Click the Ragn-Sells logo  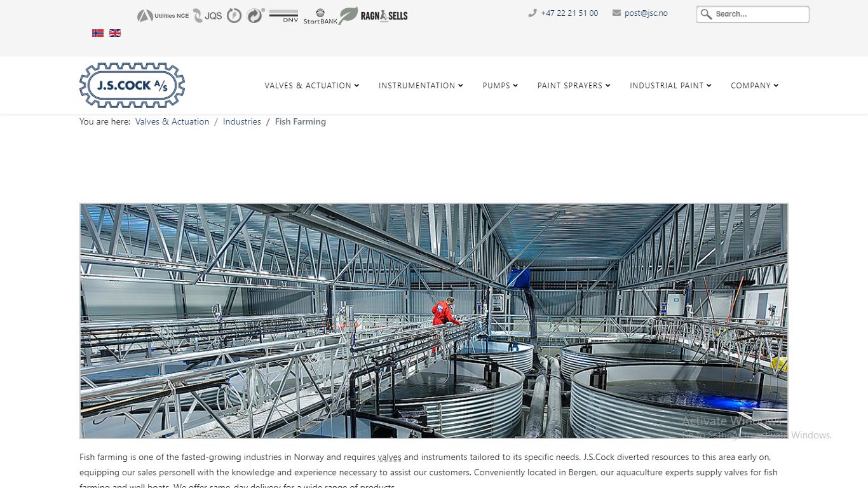pyautogui.click(x=374, y=16)
